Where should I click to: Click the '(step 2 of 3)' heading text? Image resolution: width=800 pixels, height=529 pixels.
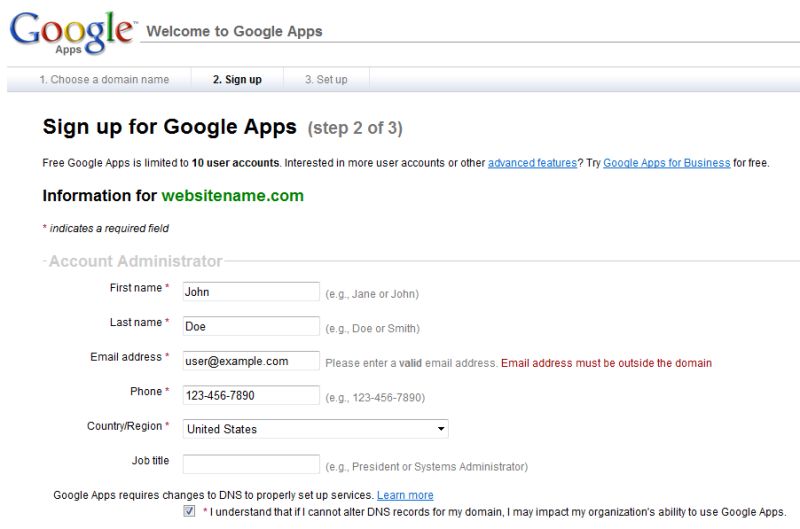(x=355, y=128)
